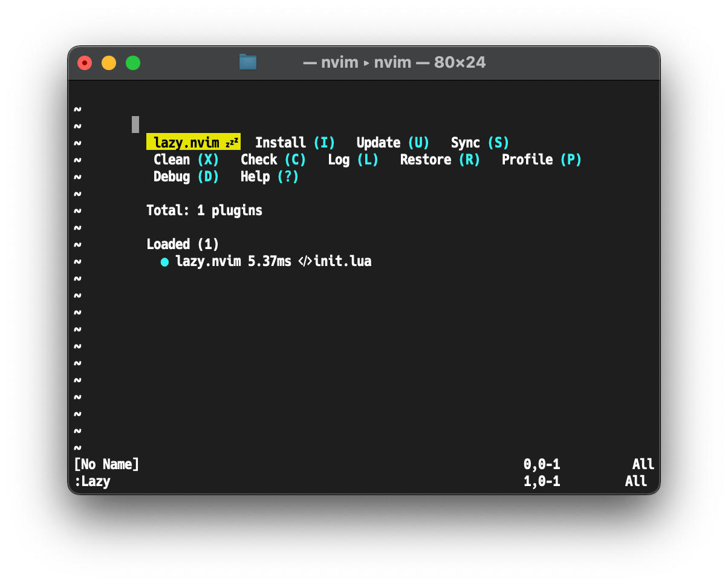Switch to the Debug (D) view

(186, 177)
